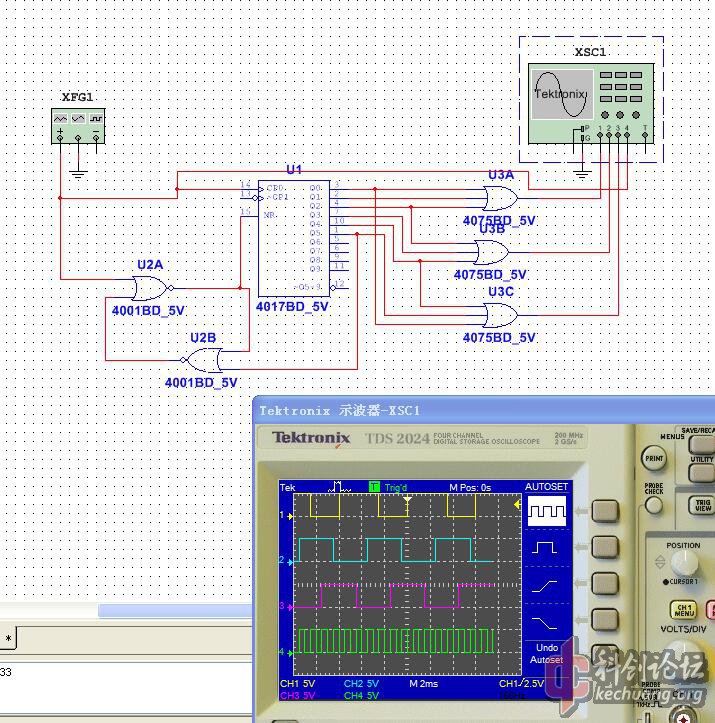Screen dimensions: 715x723
Task: Open the CH1 MENU button
Action: tap(684, 610)
